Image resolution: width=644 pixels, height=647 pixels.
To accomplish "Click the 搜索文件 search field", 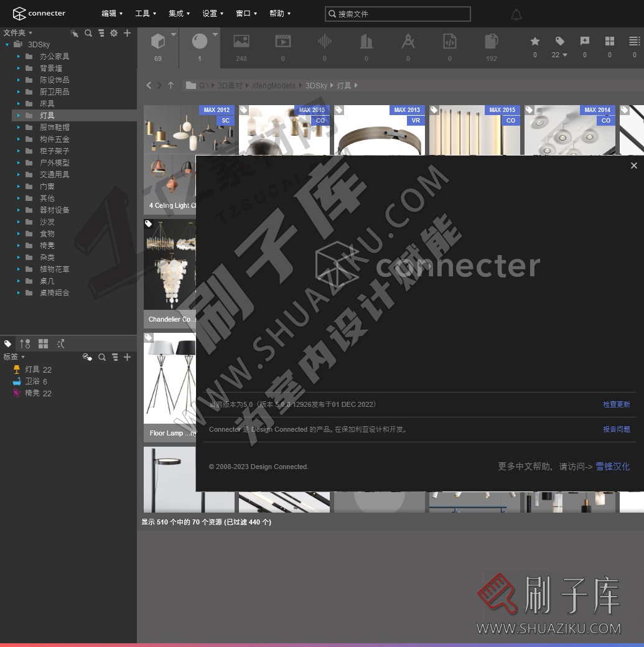I will [x=398, y=14].
